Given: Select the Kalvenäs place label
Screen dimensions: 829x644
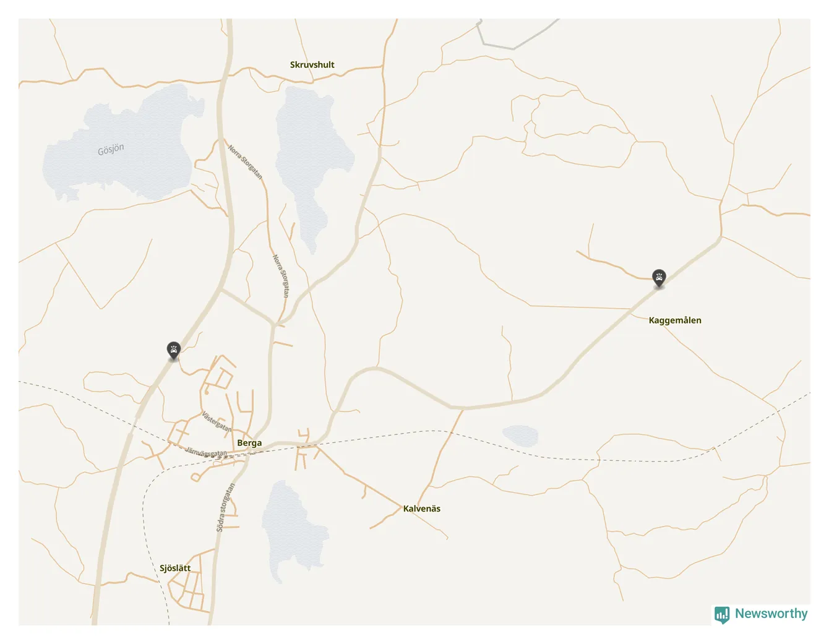Looking at the screenshot, I should (422, 509).
